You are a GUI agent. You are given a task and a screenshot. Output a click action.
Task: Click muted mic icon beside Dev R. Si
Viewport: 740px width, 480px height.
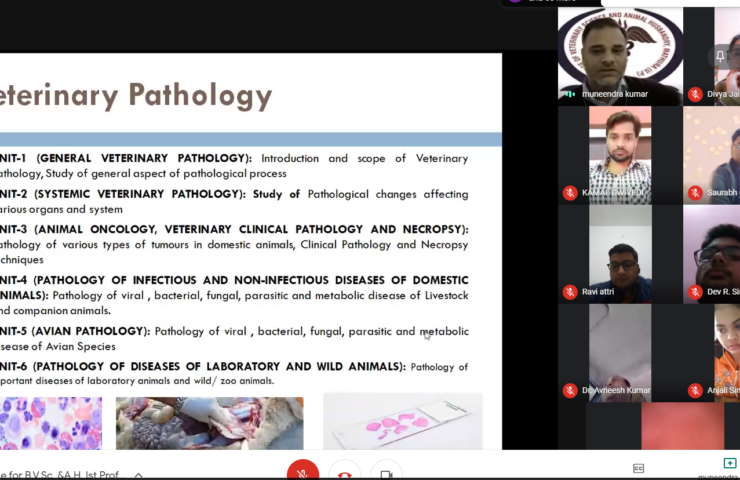(695, 292)
